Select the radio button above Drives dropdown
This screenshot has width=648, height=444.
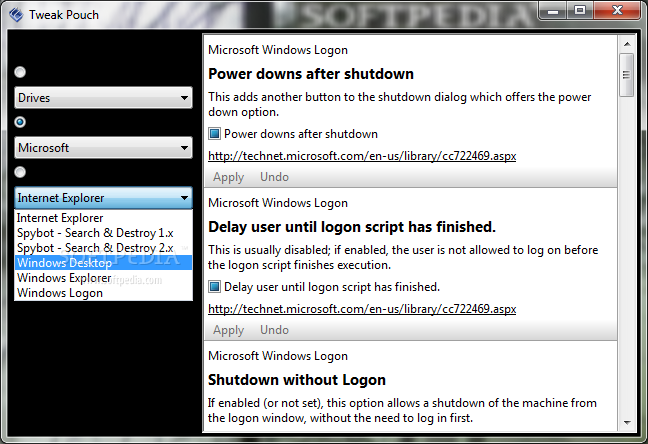(20, 72)
